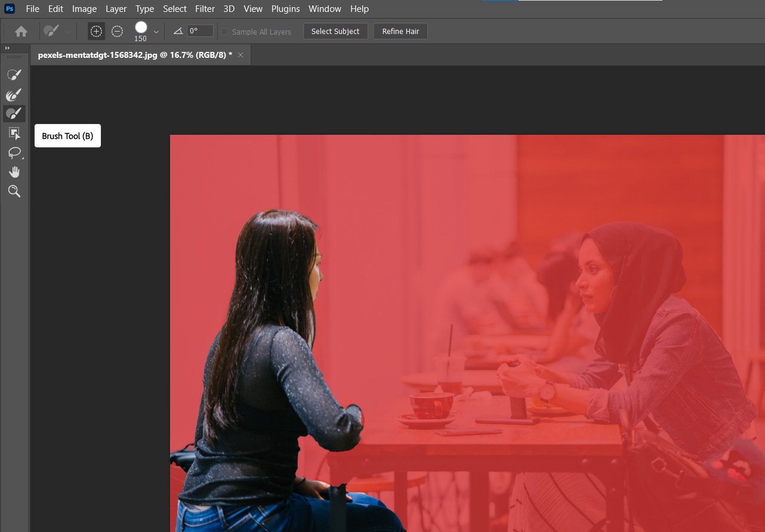Expand the collapsed toolbar with double arrows
Screen dimensions: 765x532
tap(8, 48)
